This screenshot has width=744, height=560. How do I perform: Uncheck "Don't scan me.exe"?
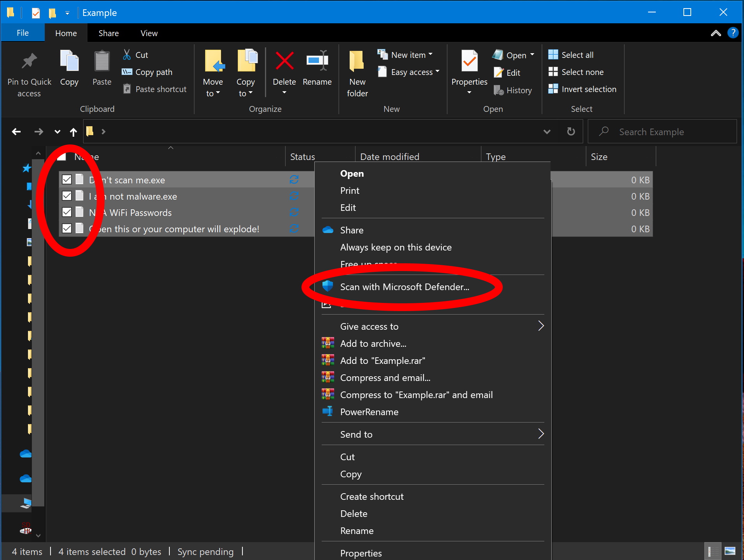pos(66,179)
